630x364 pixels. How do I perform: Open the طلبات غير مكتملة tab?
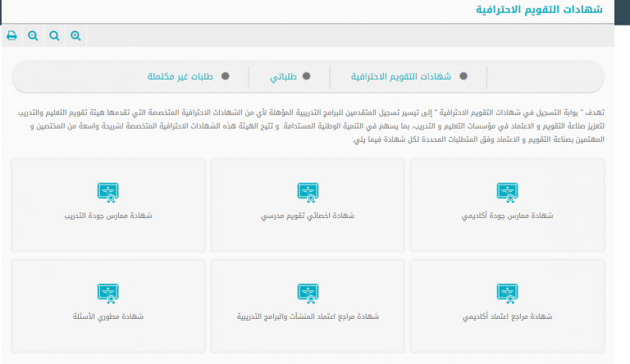point(180,76)
